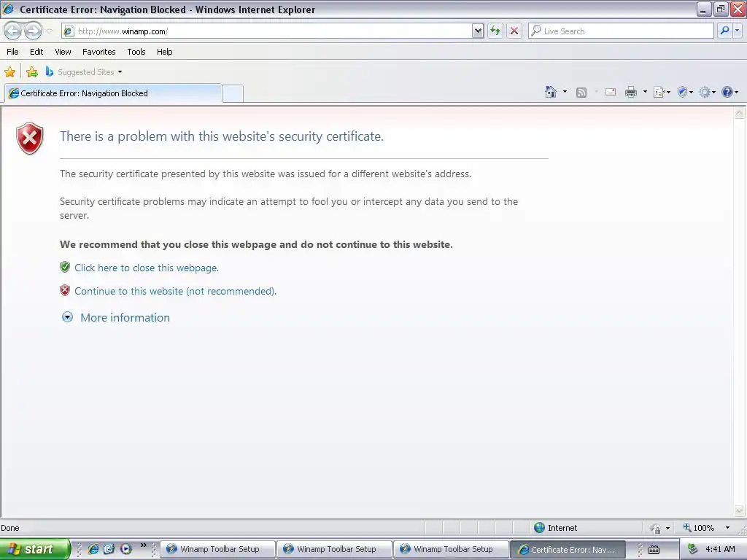The width and height of the screenshot is (747, 560).
Task: Open the File menu
Action: coord(12,52)
